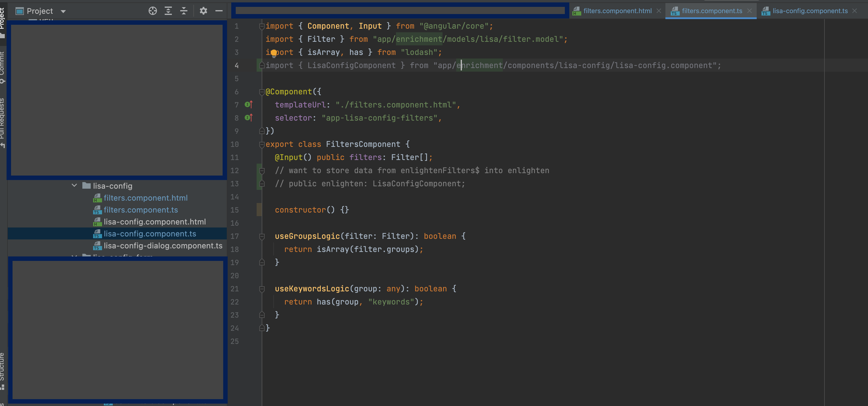Switch to filters.component.ts editor tab
Screen dimensions: 868x406
pyautogui.click(x=712, y=11)
